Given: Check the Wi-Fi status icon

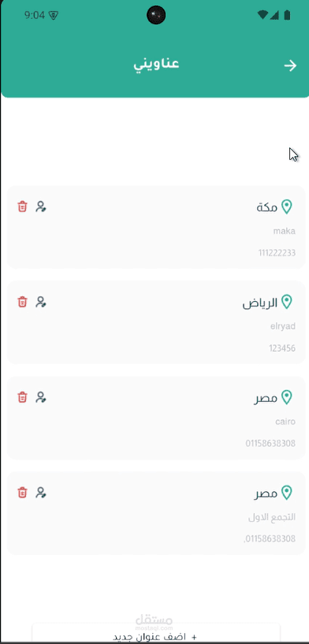Looking at the screenshot, I should (x=262, y=15).
